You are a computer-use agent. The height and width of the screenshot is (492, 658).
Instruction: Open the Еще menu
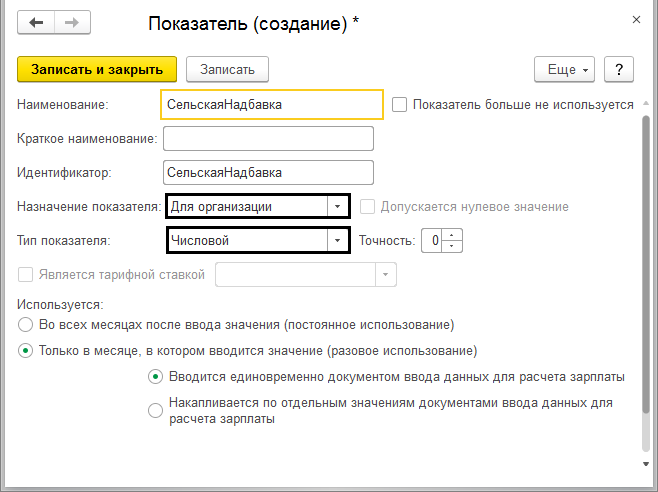(x=566, y=69)
